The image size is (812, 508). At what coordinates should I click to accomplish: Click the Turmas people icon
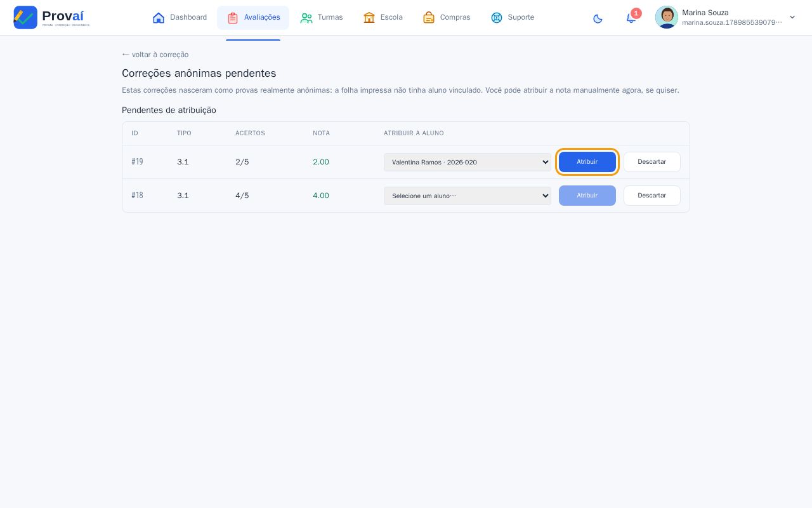[306, 18]
